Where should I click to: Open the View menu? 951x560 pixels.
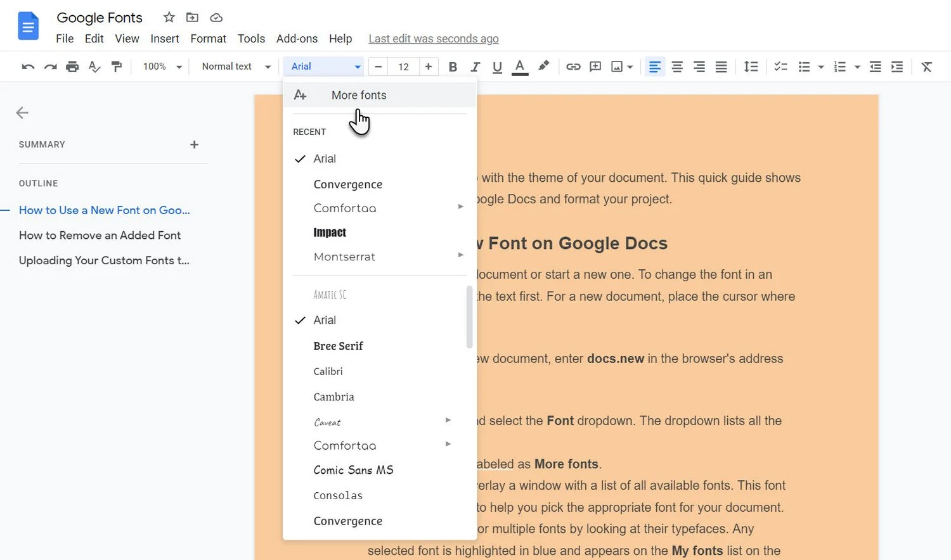127,39
